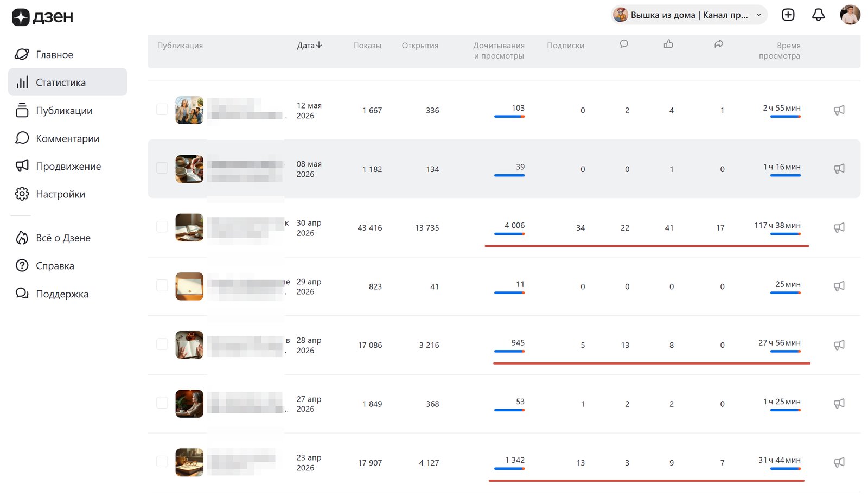Click the Dzen logo in header
The height and width of the screenshot is (497, 868).
[x=42, y=17]
